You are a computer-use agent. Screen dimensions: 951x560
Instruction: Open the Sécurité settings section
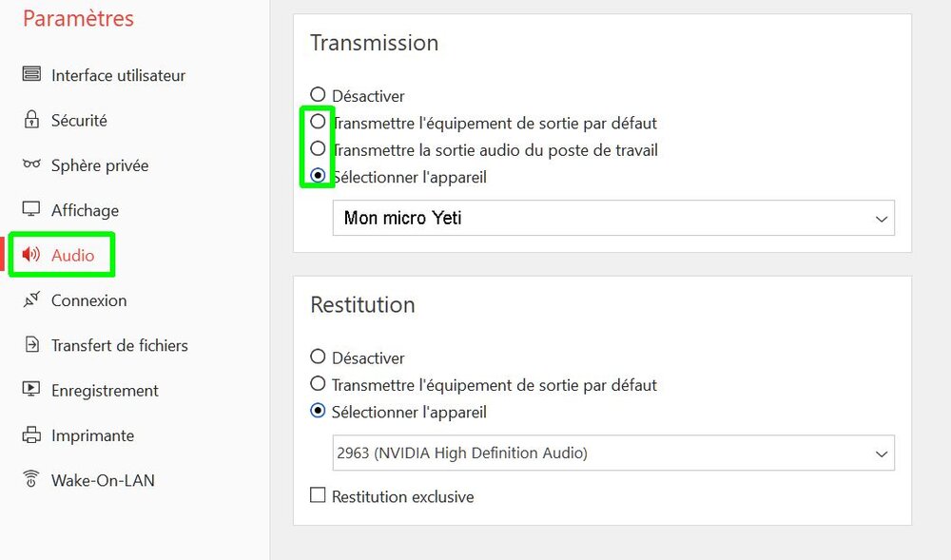(79, 121)
